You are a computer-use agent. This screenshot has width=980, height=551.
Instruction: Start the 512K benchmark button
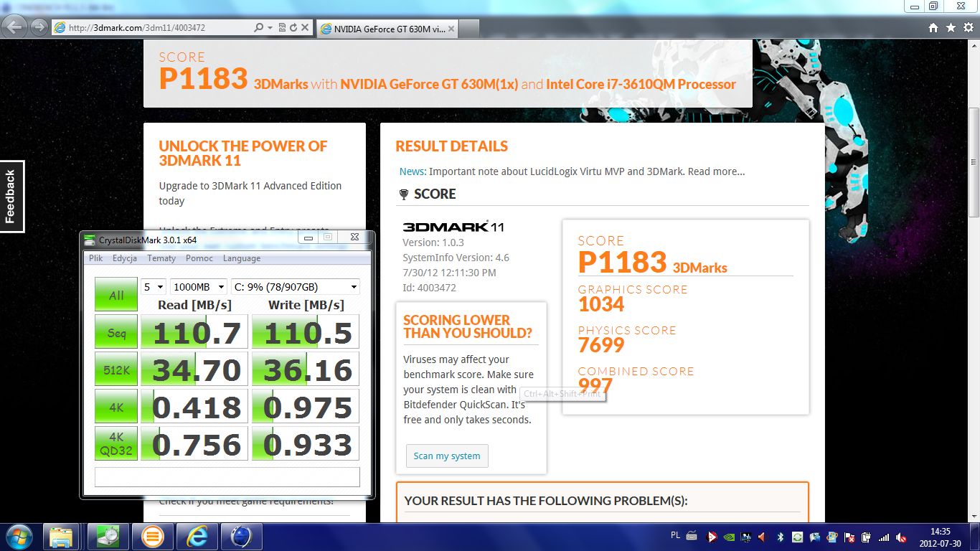click(x=116, y=370)
